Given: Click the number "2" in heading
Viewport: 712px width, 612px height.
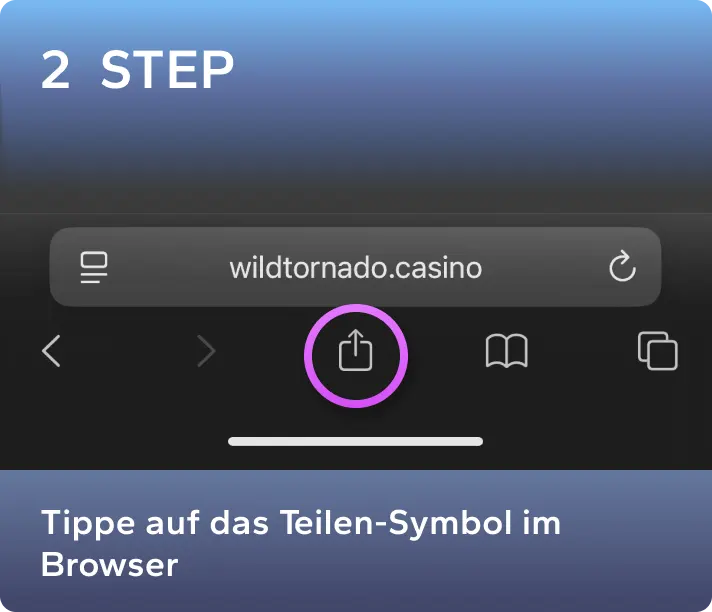Looking at the screenshot, I should 55,69.
